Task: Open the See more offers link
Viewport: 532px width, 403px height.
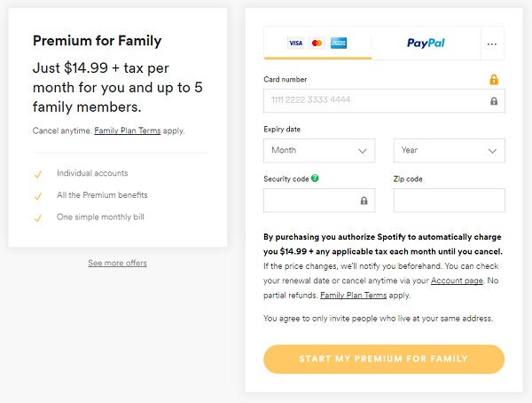Action: pos(117,263)
